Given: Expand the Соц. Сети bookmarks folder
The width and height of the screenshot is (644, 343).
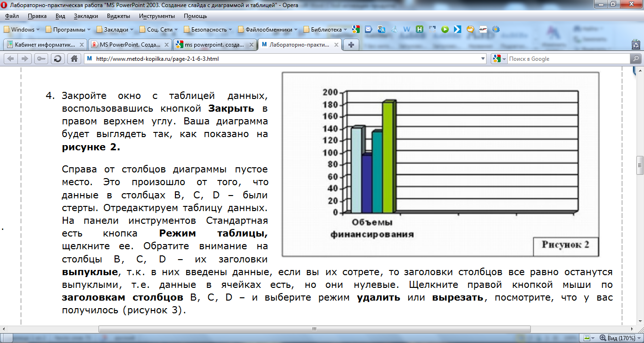Looking at the screenshot, I should click(x=158, y=29).
